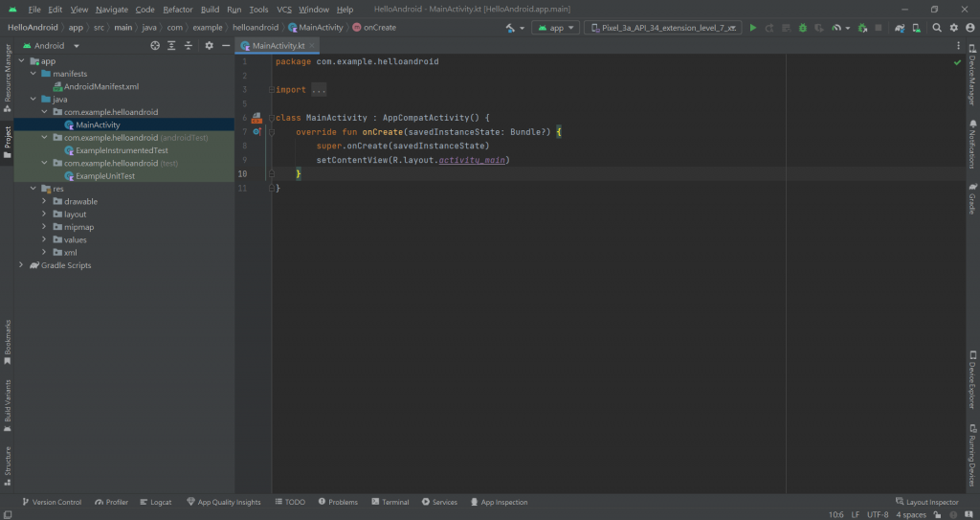Open editor tab options three-dot menu
980x520 pixels.
click(958, 46)
